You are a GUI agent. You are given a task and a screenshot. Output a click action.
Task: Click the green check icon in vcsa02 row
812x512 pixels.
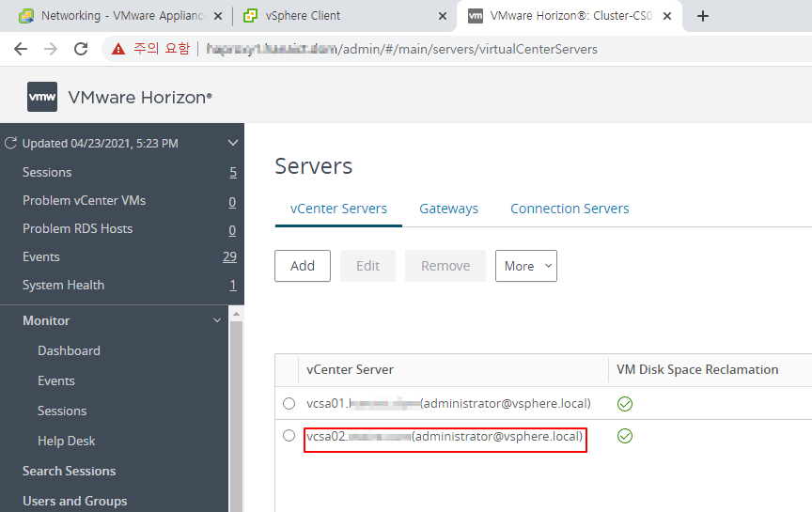click(x=625, y=436)
